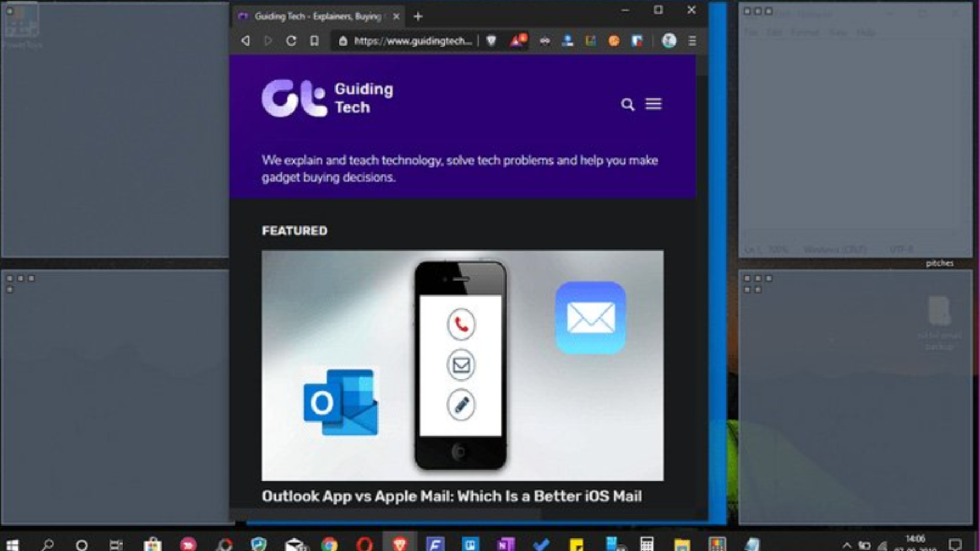Screen dimensions: 980x551
Task: Open the Brave Shields lion icon
Action: [492, 41]
